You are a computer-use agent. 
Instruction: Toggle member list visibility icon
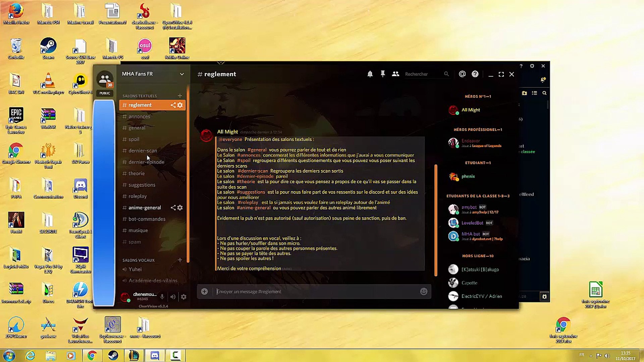[x=395, y=74]
